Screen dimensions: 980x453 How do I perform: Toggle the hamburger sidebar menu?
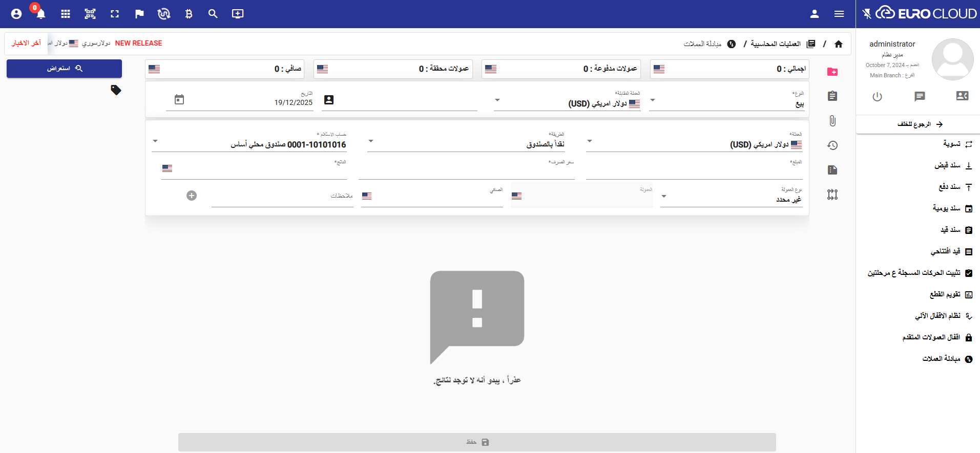click(839, 14)
